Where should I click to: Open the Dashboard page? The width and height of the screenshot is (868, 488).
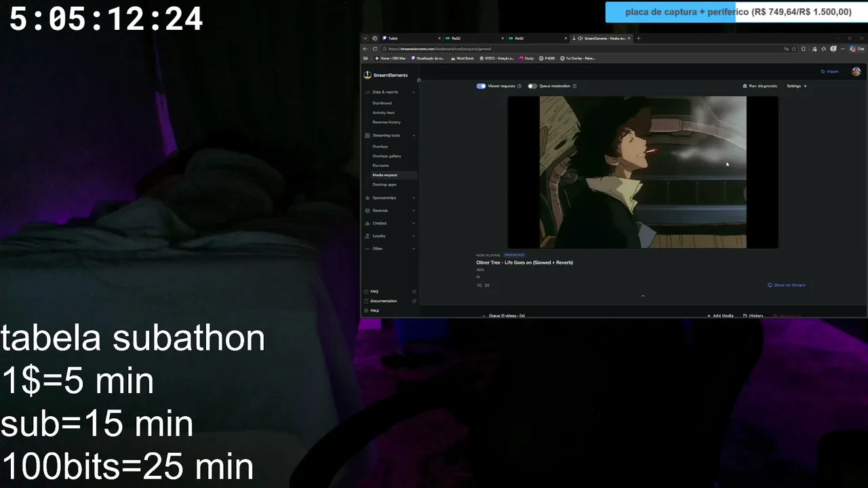click(x=382, y=103)
